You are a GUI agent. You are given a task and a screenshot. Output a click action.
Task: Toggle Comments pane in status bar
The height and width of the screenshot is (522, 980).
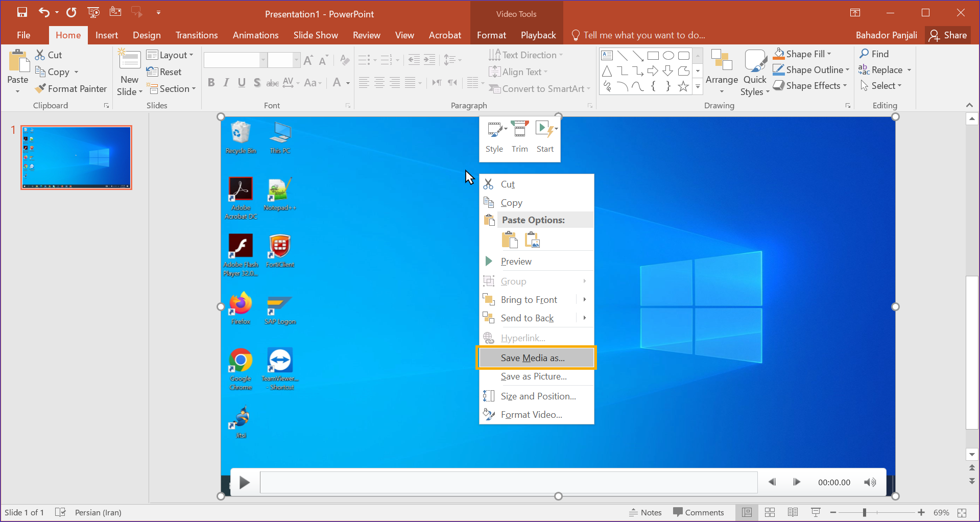click(699, 512)
